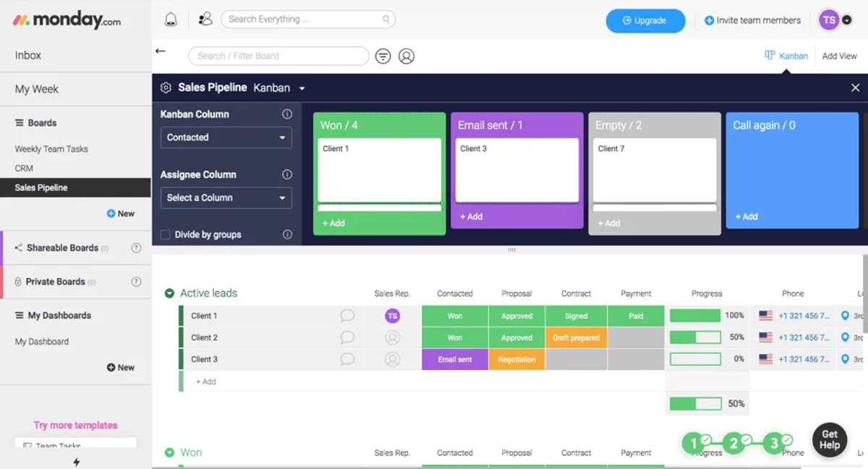Click the Search / Filter Board field

pos(278,56)
